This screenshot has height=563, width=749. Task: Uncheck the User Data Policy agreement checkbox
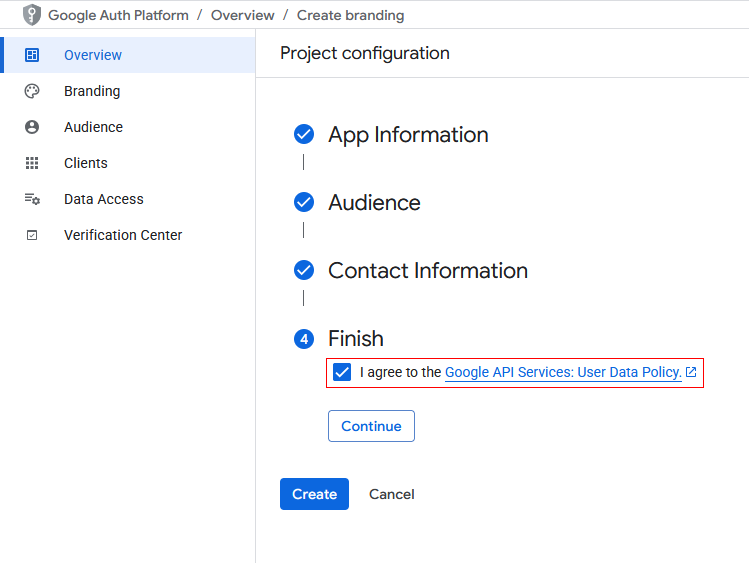342,372
